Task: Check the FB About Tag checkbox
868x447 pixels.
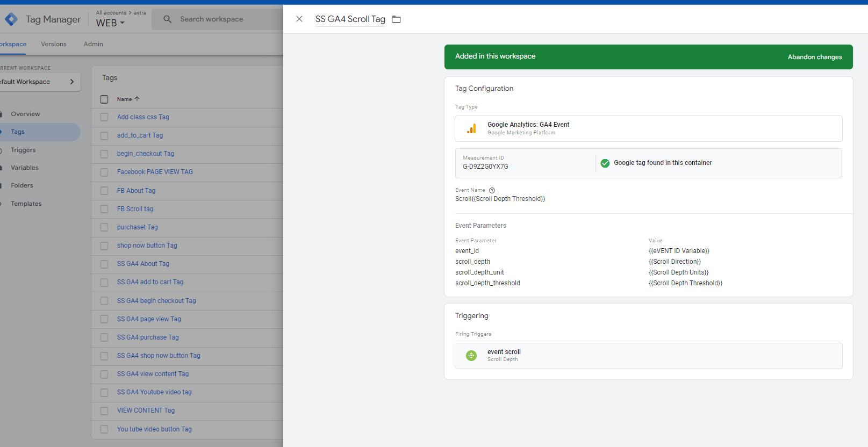Action: click(x=104, y=191)
